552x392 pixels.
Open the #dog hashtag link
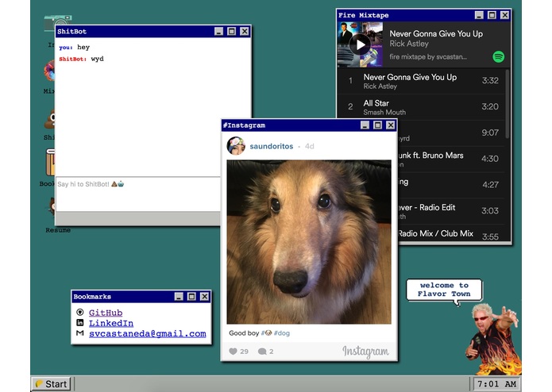[x=282, y=333]
